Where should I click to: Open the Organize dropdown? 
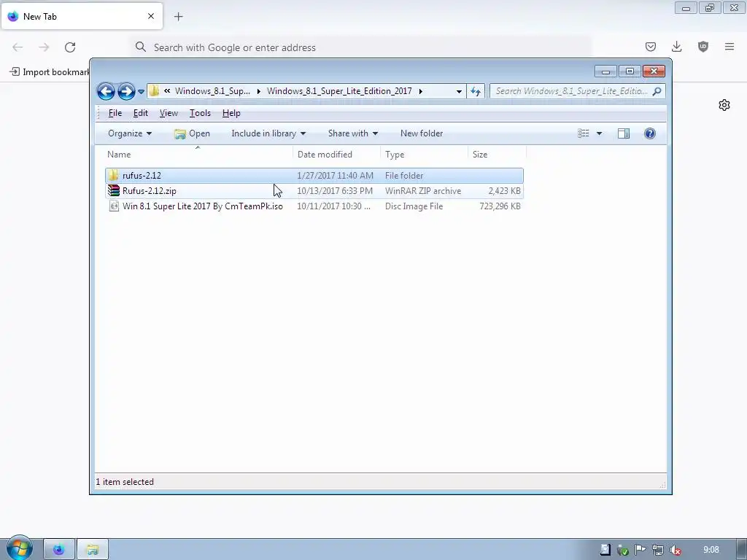[x=130, y=133]
